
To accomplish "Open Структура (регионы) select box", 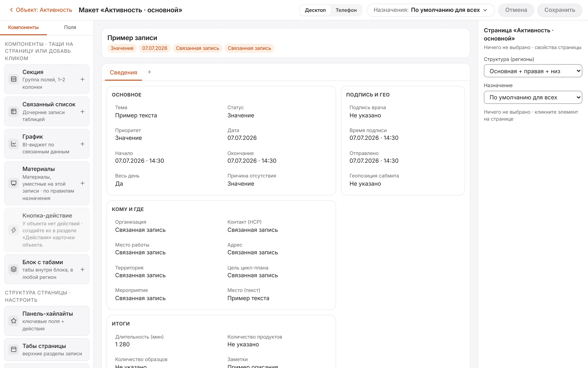I will (533, 71).
